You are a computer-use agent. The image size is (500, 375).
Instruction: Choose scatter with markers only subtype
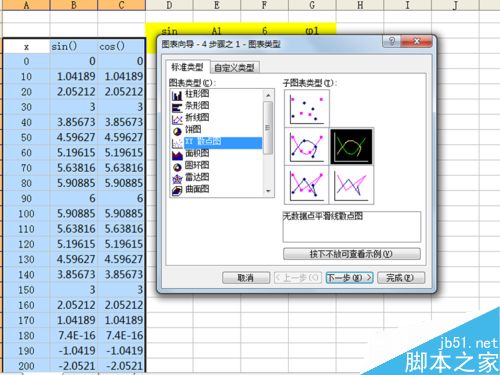[307, 108]
